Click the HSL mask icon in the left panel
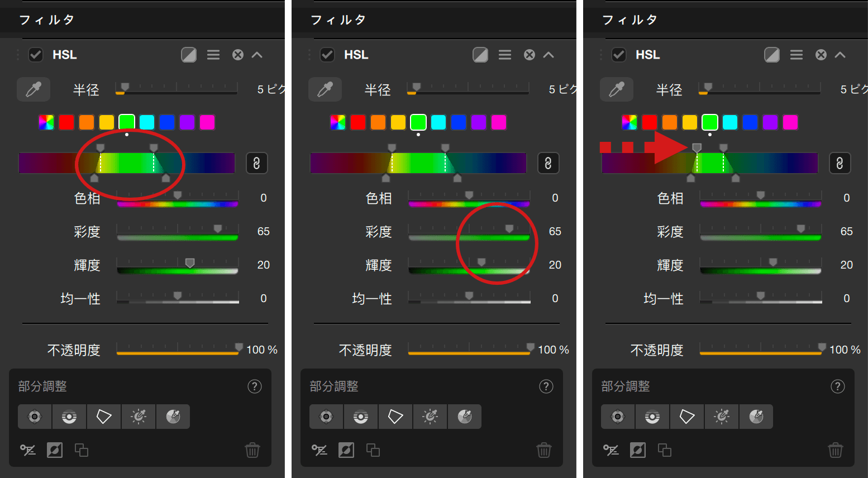Viewport: 868px width, 478px height. click(189, 55)
